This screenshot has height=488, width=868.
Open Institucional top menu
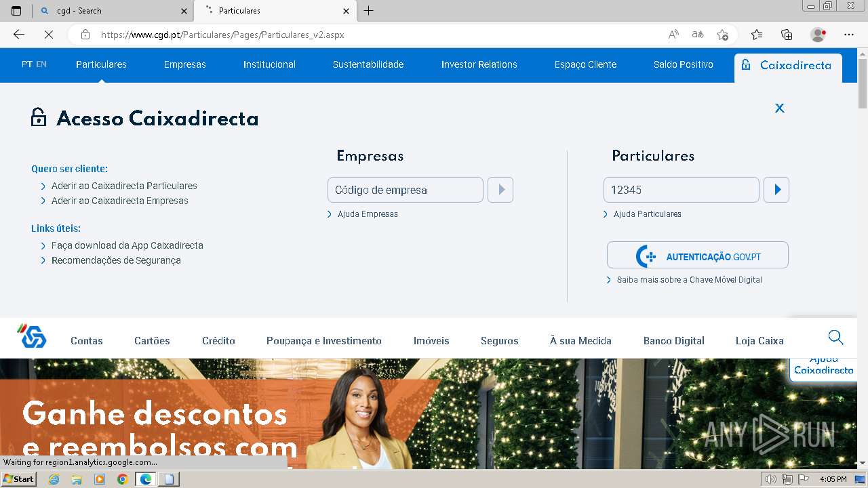(269, 64)
